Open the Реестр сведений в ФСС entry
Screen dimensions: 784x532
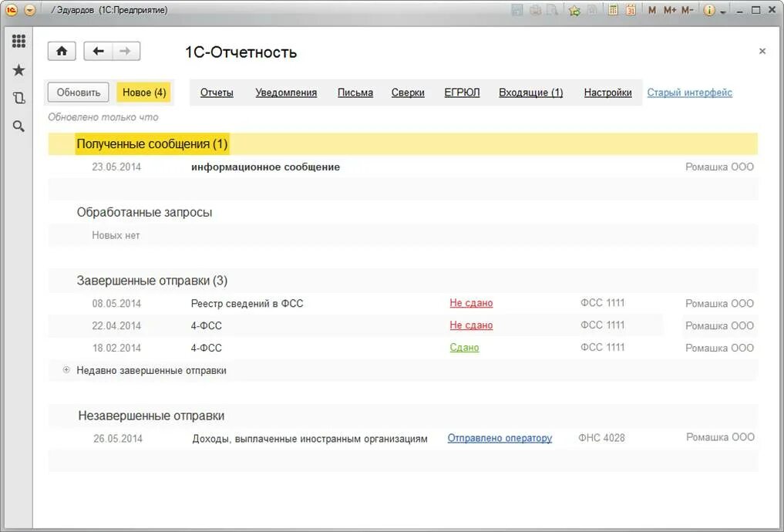247,304
